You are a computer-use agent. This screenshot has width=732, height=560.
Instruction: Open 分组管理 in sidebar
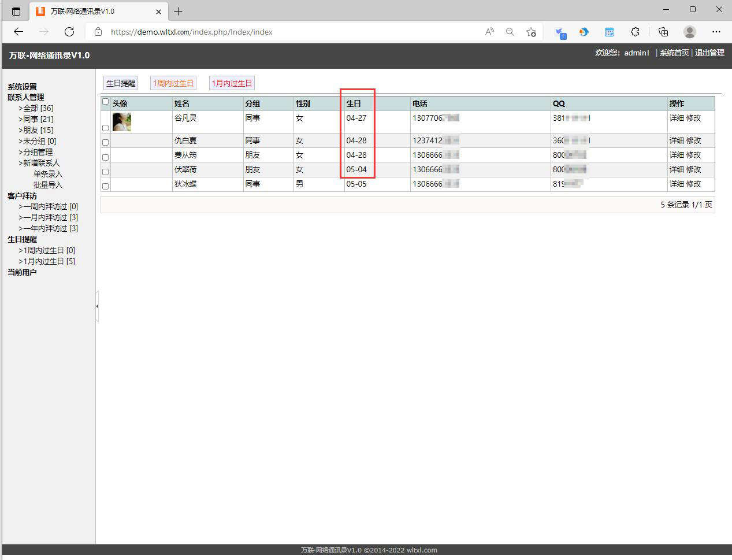tap(35, 152)
